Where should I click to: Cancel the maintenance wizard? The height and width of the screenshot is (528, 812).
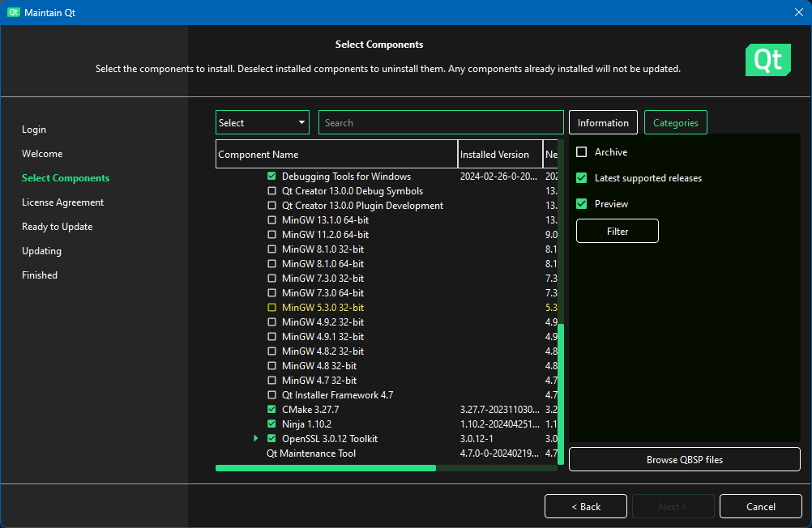pos(760,507)
